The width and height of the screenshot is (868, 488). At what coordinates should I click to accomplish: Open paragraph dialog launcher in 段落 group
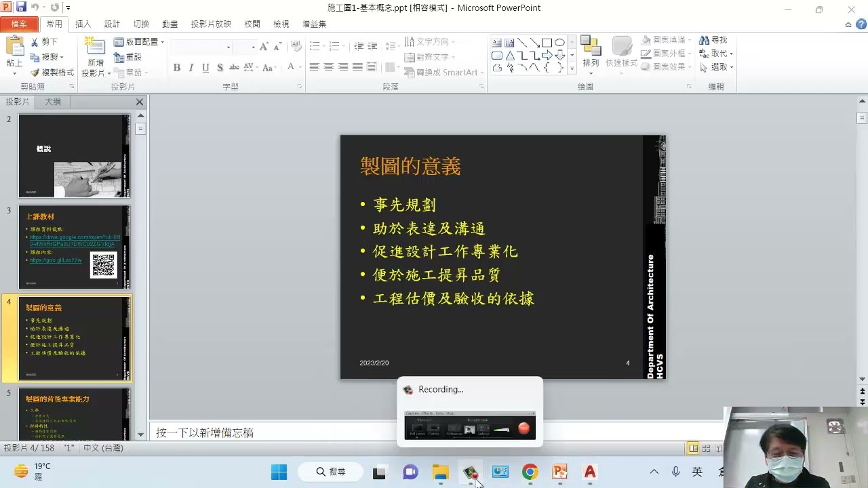[481, 87]
